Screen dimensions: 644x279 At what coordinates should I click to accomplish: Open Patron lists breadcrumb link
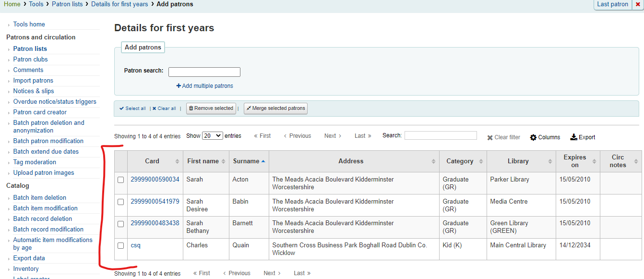click(67, 4)
